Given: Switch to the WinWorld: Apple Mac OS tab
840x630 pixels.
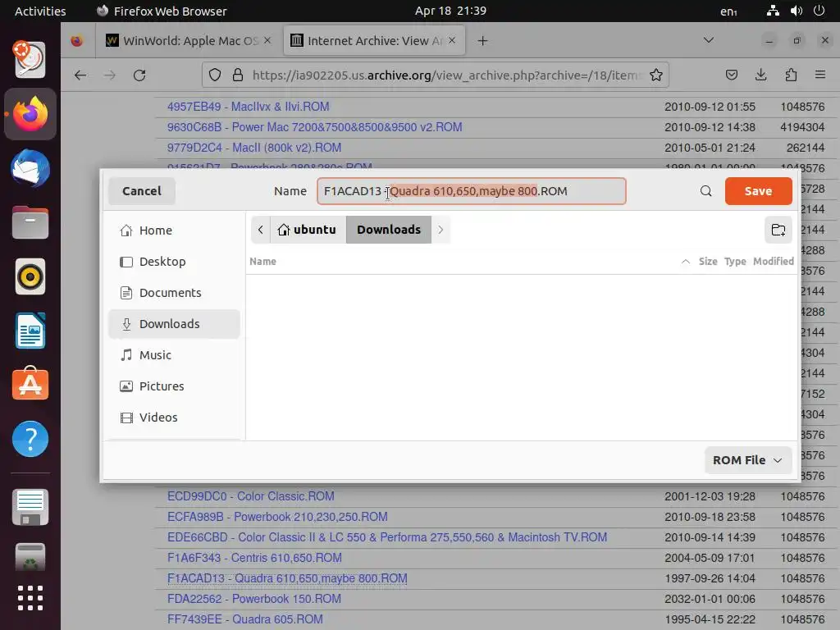Looking at the screenshot, I should coord(189,41).
